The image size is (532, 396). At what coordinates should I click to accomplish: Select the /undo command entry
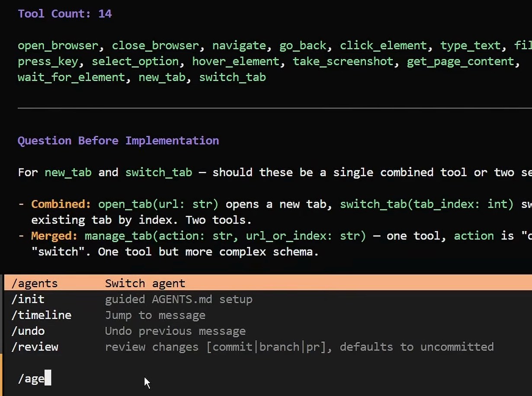(x=268, y=331)
